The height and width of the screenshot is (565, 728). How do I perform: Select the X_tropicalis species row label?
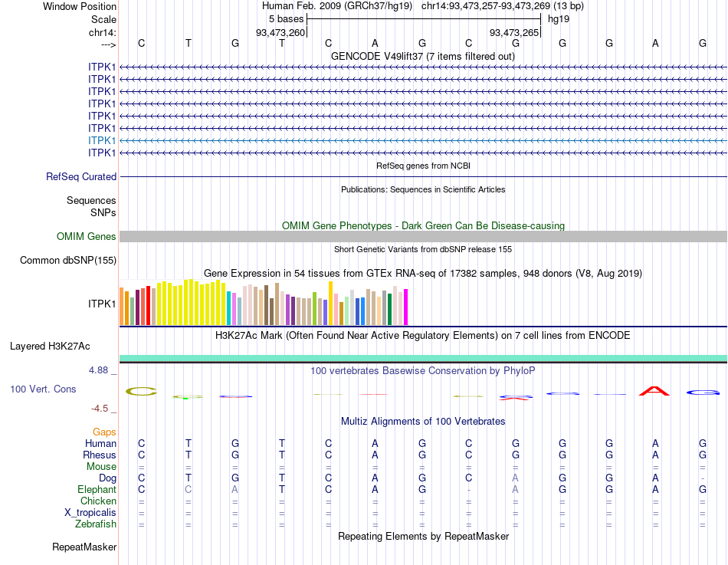[90, 513]
